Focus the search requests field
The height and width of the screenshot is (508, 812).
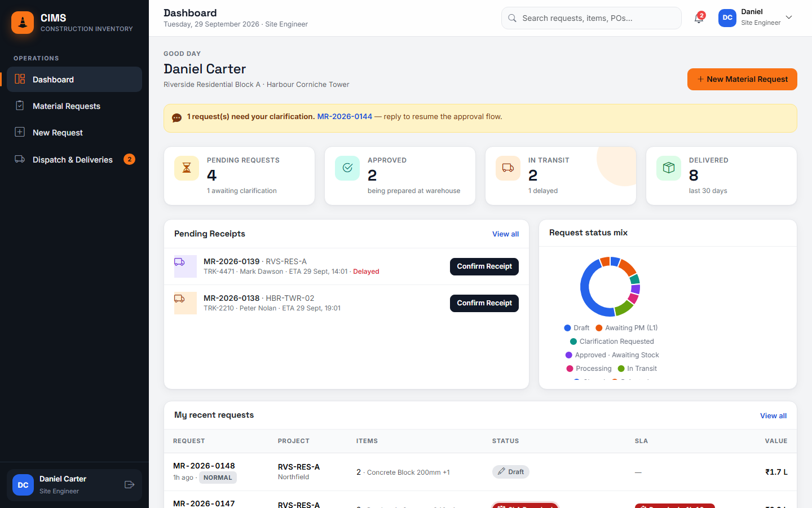(592, 18)
